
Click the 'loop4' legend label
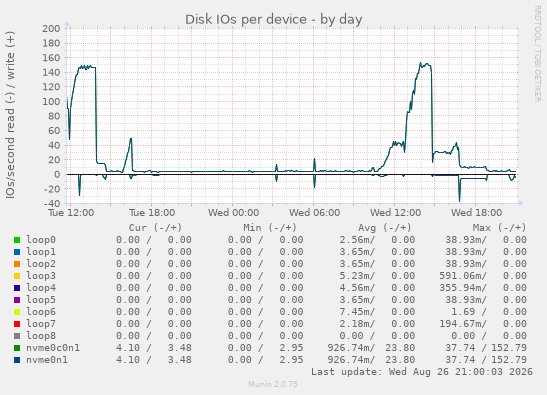41,288
